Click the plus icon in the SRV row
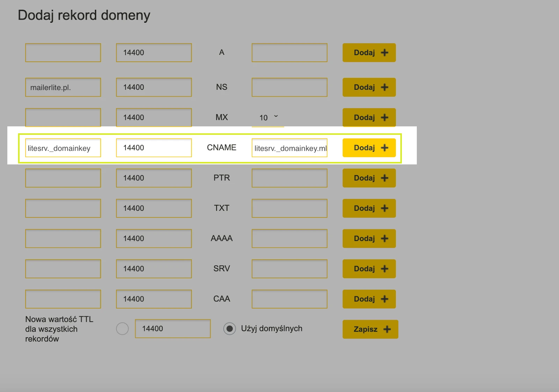559x392 pixels. tap(384, 269)
